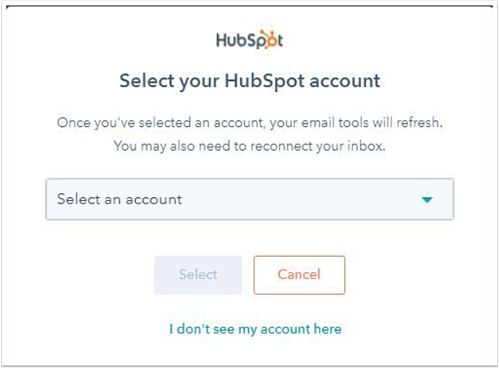Click the You may also need to reconnect text

click(x=250, y=146)
